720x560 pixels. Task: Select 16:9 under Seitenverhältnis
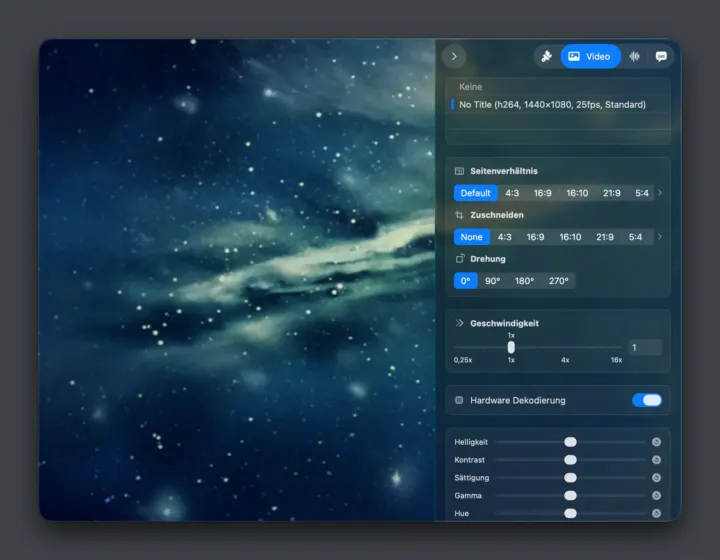(x=542, y=193)
